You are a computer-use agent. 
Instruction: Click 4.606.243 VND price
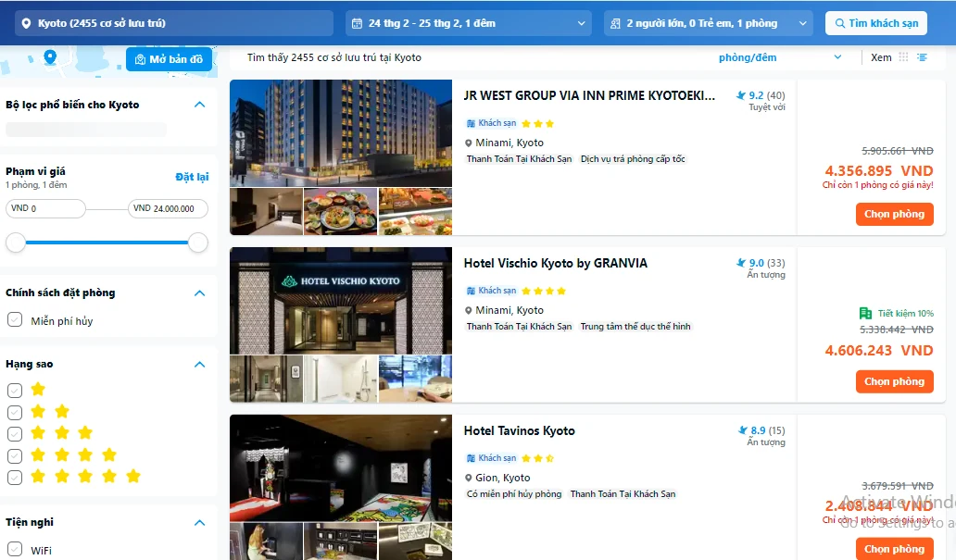click(878, 351)
